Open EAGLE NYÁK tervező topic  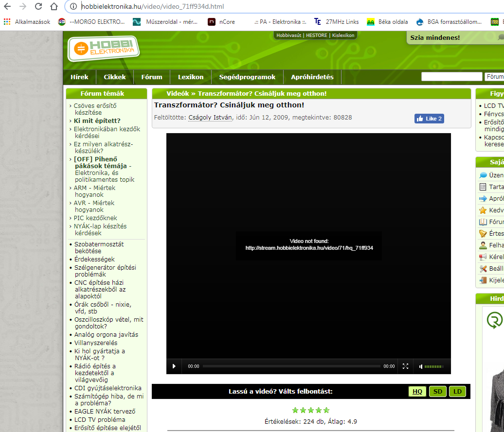click(105, 411)
